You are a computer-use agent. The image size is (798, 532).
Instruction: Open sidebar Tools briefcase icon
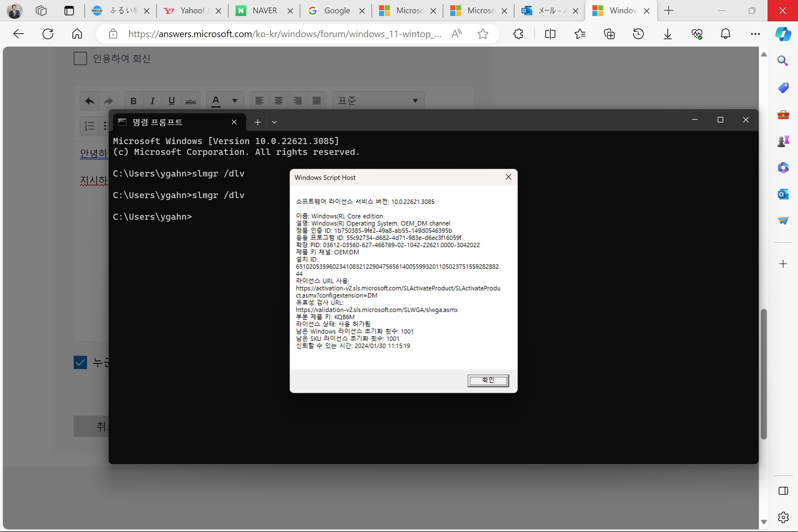pos(783,114)
